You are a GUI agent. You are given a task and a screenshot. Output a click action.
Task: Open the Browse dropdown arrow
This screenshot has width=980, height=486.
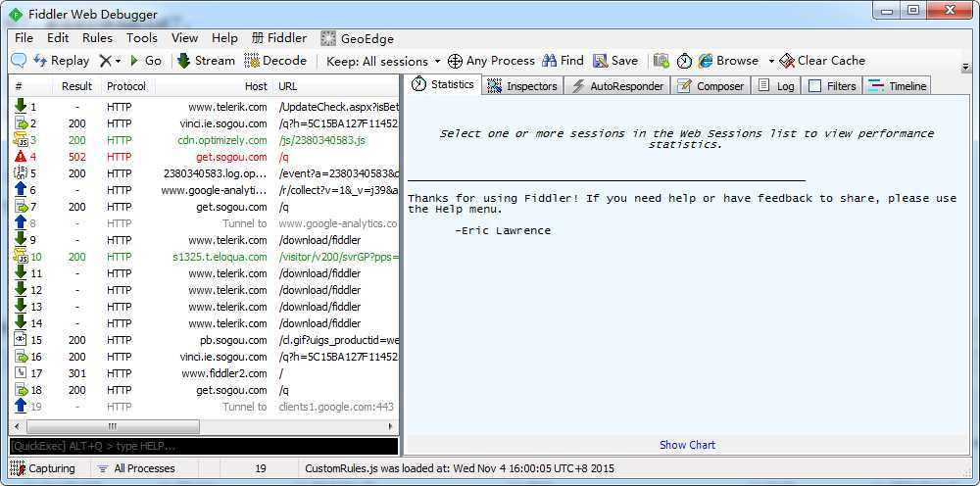[771, 61]
